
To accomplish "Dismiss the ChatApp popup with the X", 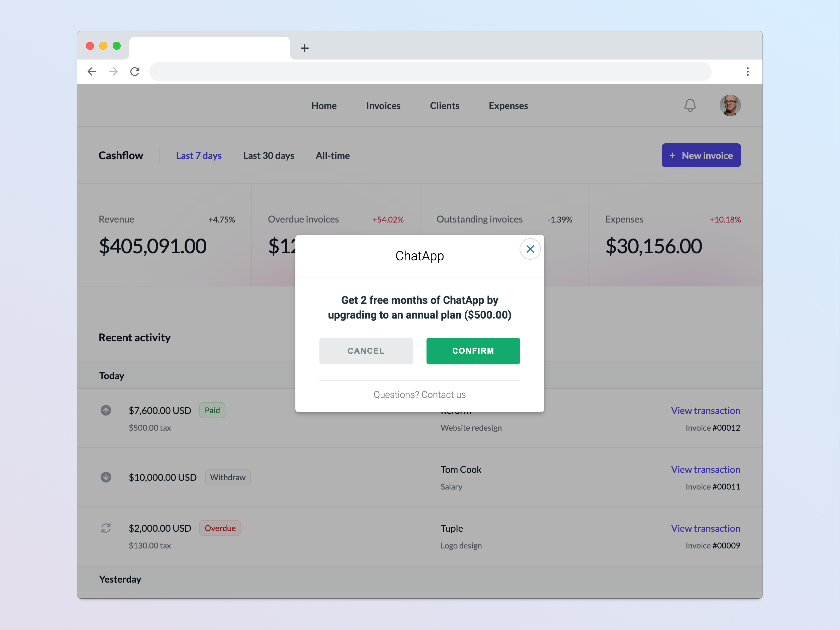I will click(530, 249).
